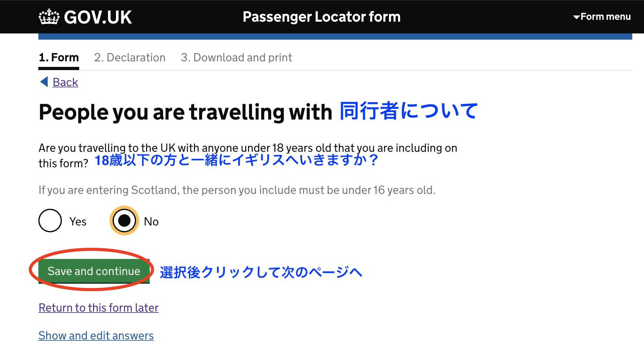Open Return to this form later link
This screenshot has width=644, height=363.
[98, 308]
